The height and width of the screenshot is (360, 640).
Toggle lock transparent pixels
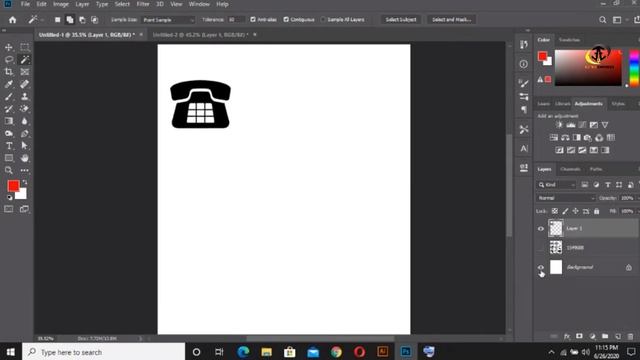[555, 211]
